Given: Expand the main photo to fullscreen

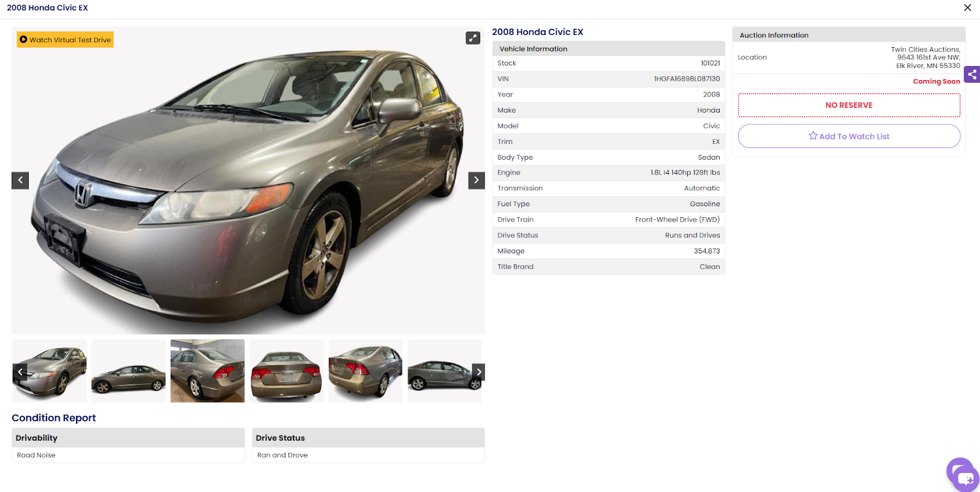Looking at the screenshot, I should click(473, 38).
